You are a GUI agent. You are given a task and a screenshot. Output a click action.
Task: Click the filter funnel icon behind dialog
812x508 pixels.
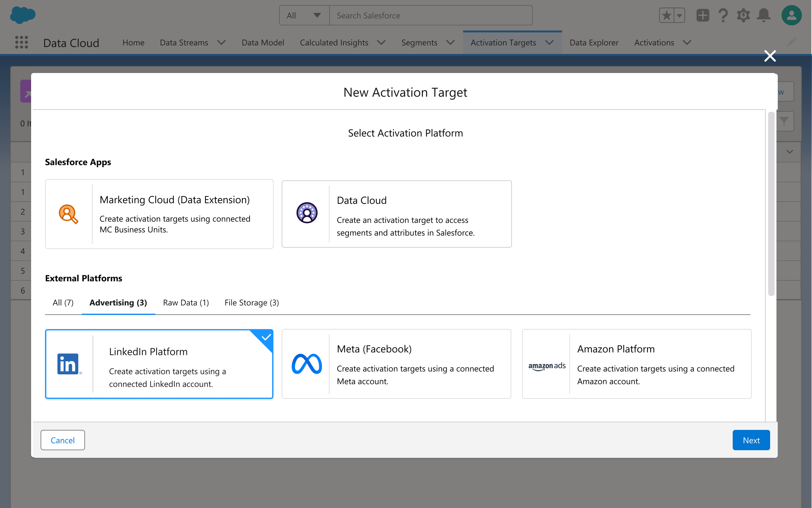[x=784, y=121]
